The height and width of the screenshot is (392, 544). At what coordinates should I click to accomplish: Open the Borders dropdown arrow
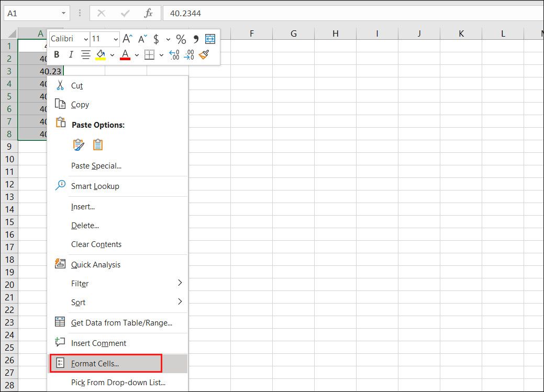tap(161, 55)
